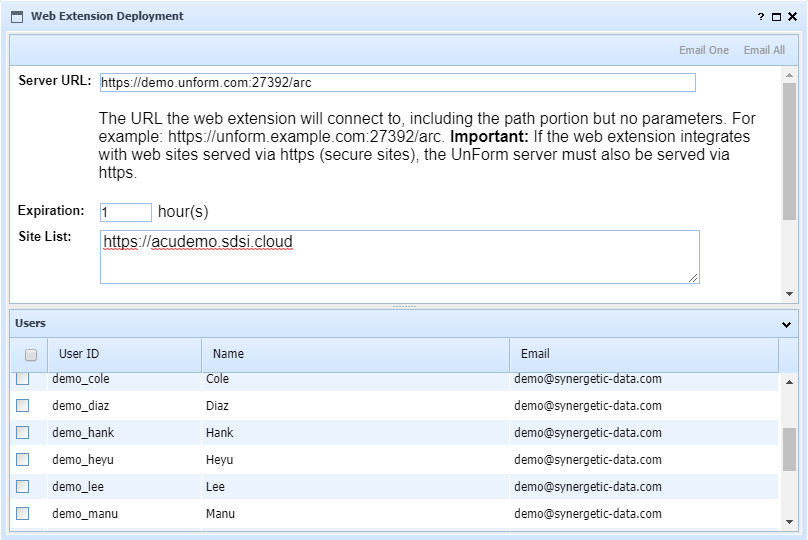Image resolution: width=808 pixels, height=540 pixels.
Task: Tick the checkbox for demo_lee
Action: pos(23,487)
